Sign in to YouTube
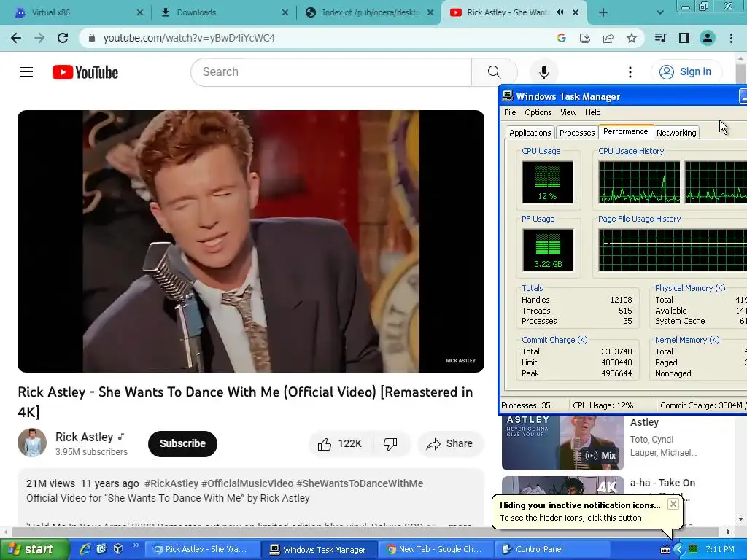 (x=686, y=72)
